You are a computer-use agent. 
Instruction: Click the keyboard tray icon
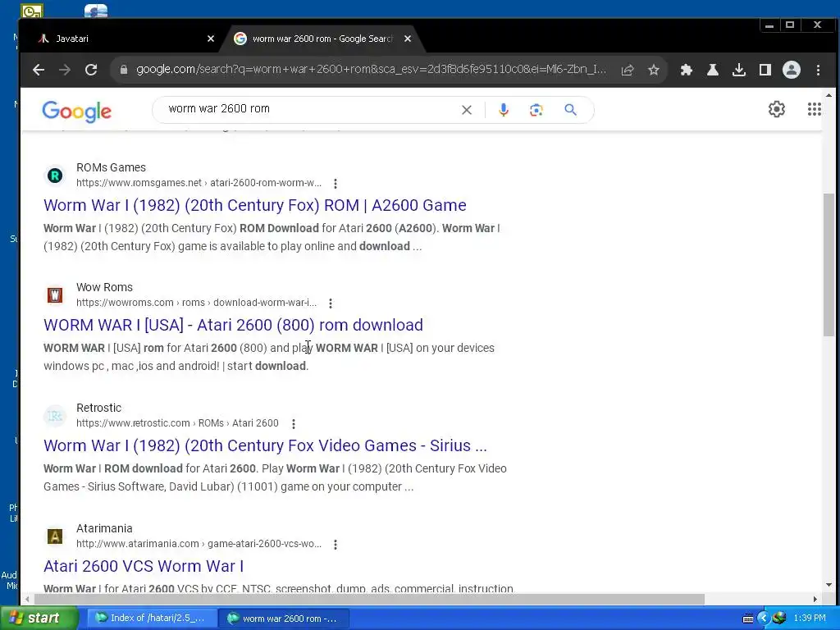point(748,619)
